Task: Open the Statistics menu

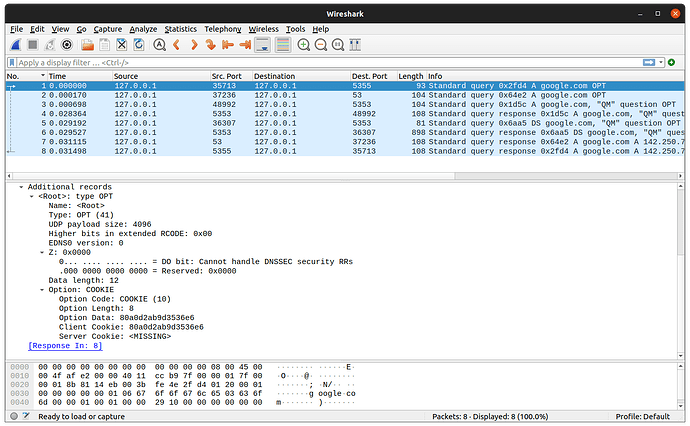Action: click(180, 29)
